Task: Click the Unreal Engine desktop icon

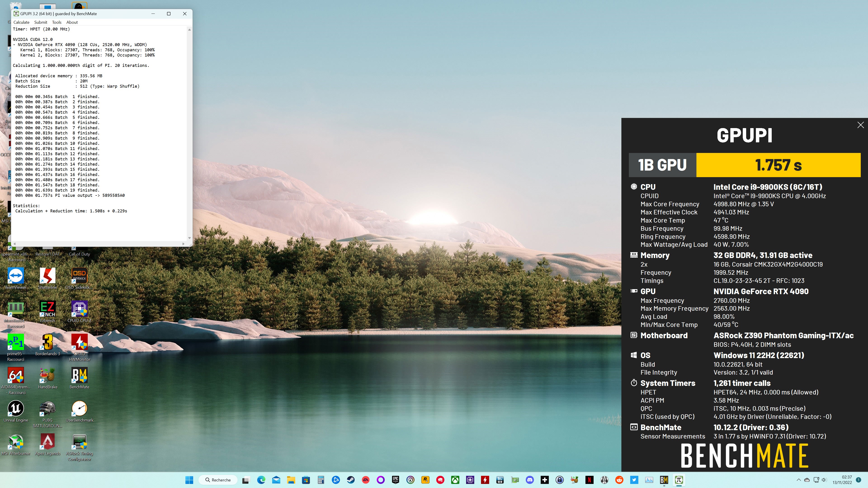Action: coord(16,411)
